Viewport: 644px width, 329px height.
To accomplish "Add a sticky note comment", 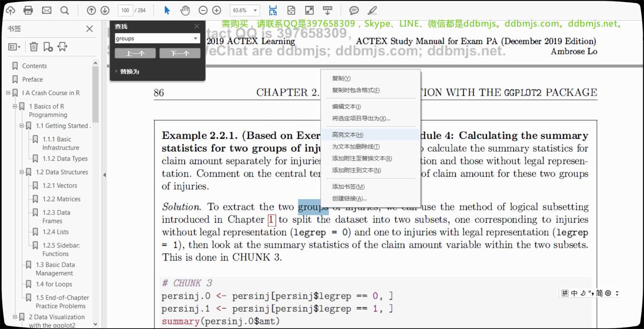I will coord(354,11).
